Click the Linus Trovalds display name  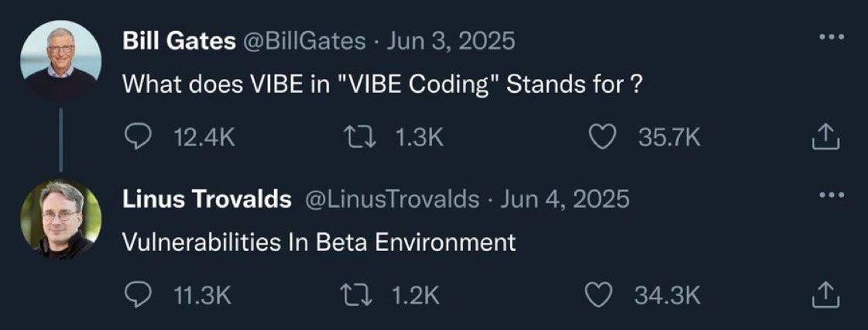pyautogui.click(x=207, y=199)
